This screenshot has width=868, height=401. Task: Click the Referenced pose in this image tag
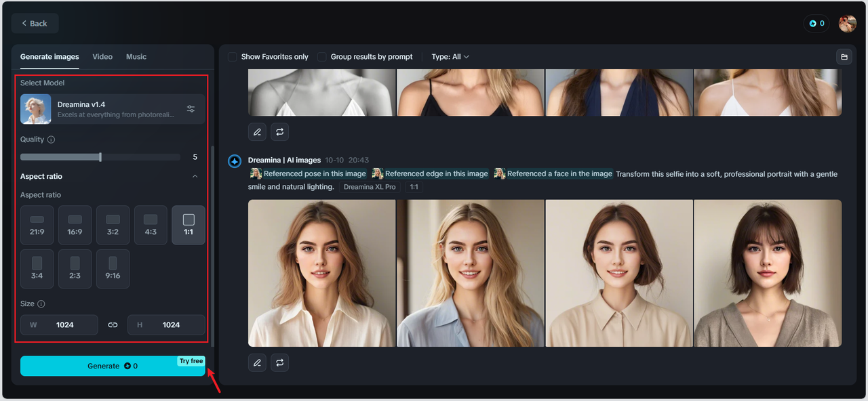309,174
